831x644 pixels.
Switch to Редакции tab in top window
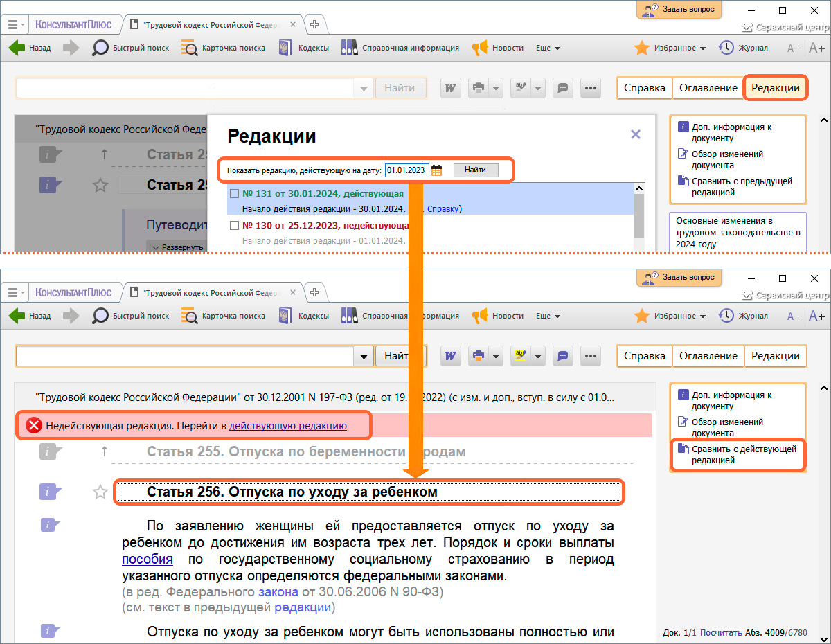(776, 88)
